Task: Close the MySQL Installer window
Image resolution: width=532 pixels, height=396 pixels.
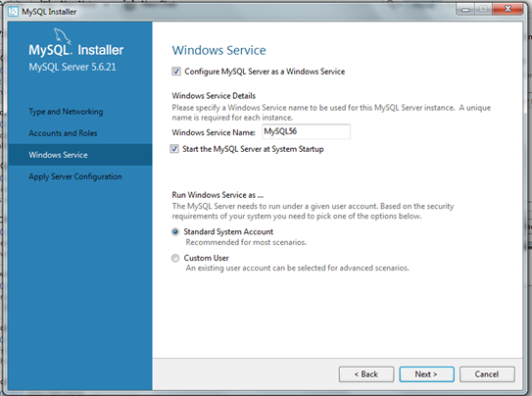Action: click(x=508, y=9)
